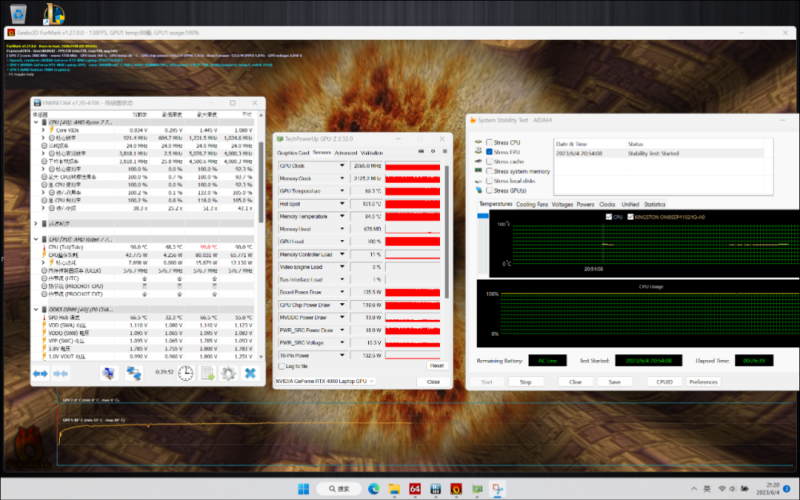This screenshot has height=500, width=800.
Task: Expand the Core VIDs tree row in HWiNFO
Action: pyautogui.click(x=43, y=130)
